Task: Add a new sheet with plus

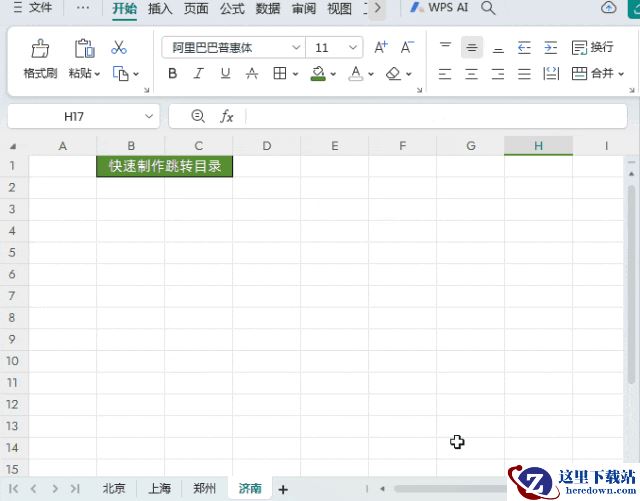Action: tap(283, 489)
